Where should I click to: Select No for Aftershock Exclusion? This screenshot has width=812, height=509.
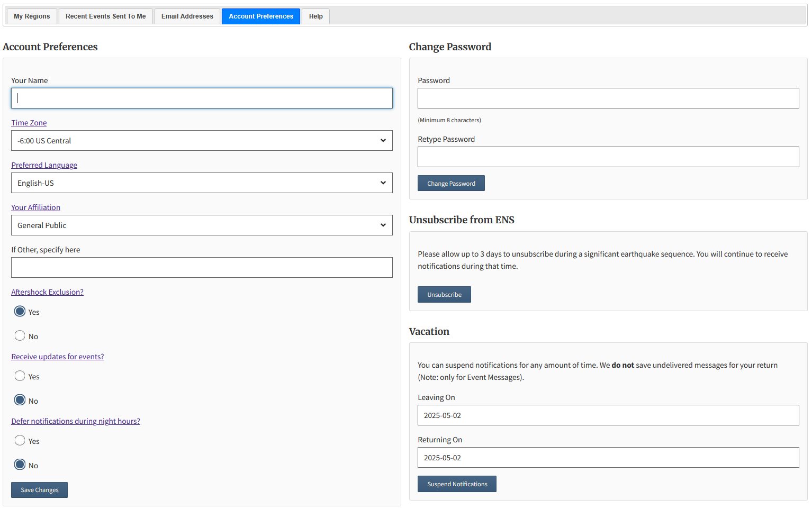[x=20, y=336]
